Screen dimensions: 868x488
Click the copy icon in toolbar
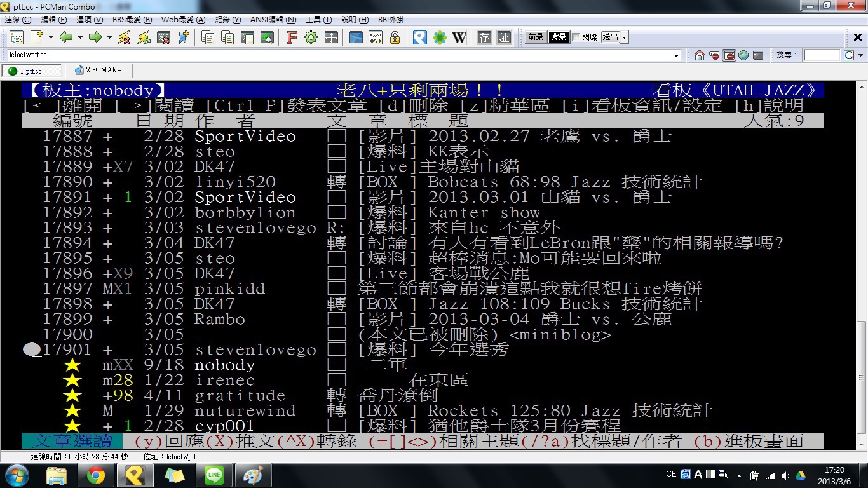click(x=208, y=37)
